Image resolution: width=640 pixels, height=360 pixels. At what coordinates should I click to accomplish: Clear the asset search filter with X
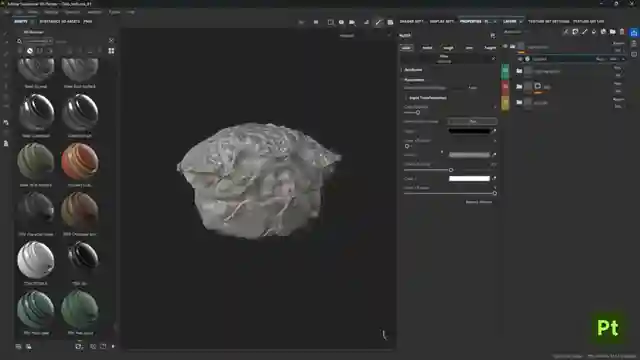click(x=111, y=41)
